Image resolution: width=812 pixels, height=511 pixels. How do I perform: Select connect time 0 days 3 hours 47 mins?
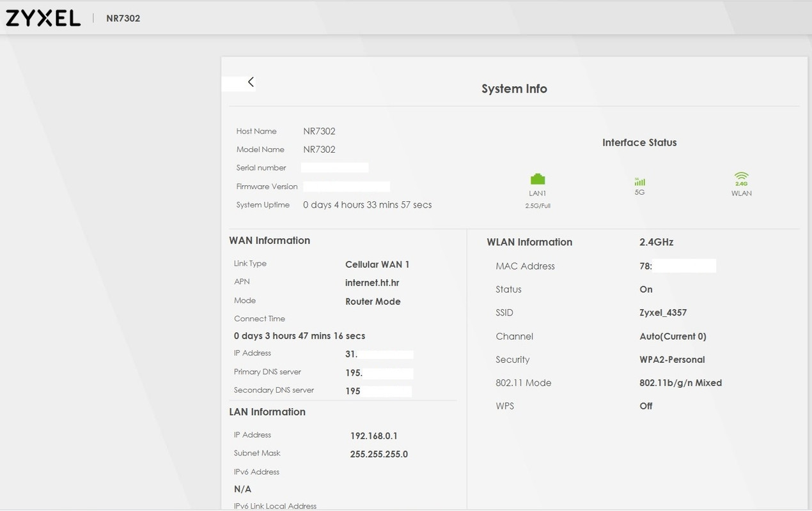(x=299, y=336)
